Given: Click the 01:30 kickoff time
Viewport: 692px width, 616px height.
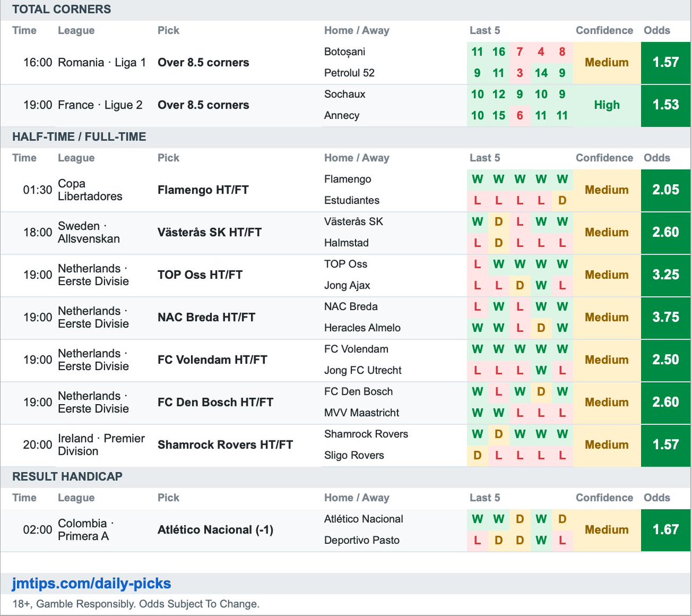Looking at the screenshot, I should click(x=38, y=190).
